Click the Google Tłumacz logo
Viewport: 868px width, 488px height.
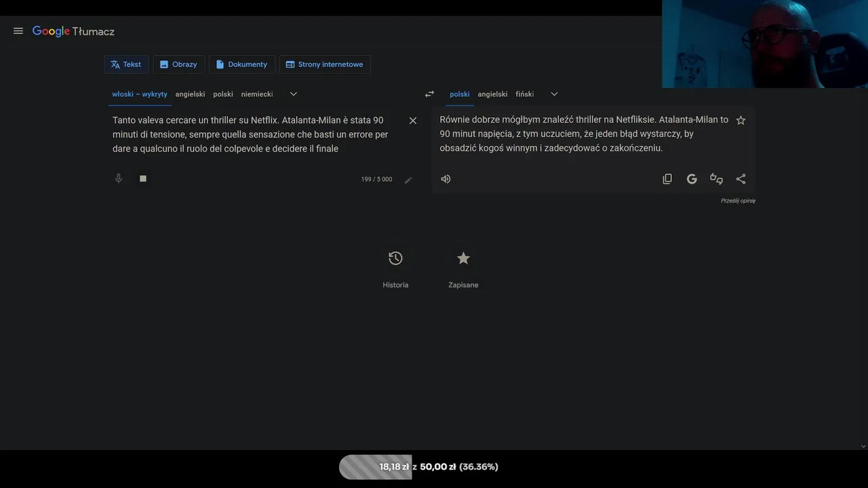click(x=73, y=31)
